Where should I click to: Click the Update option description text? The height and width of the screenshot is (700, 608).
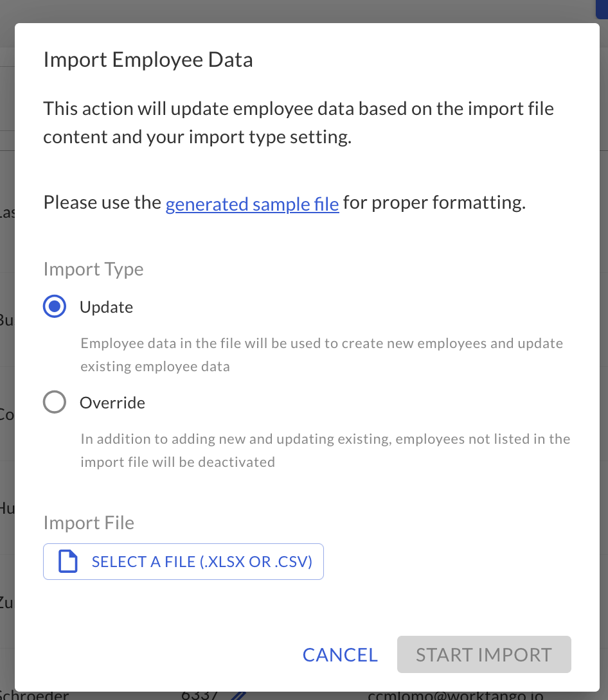click(x=321, y=354)
